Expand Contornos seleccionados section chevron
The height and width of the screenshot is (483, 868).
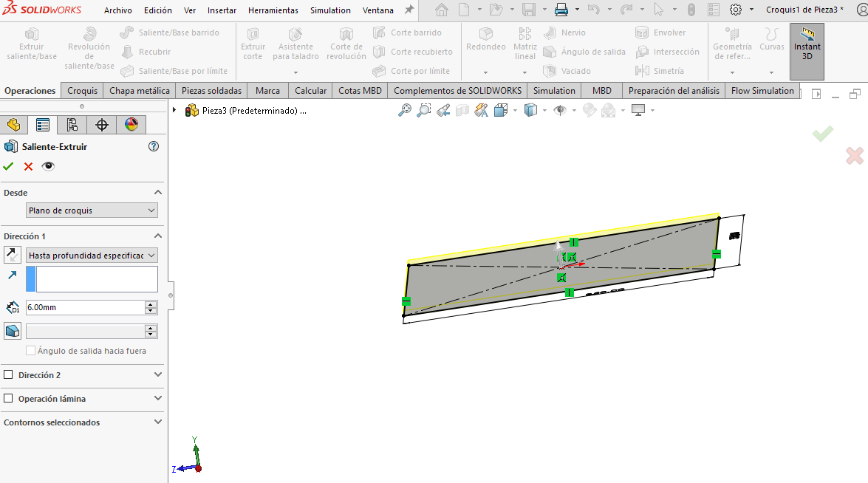158,422
